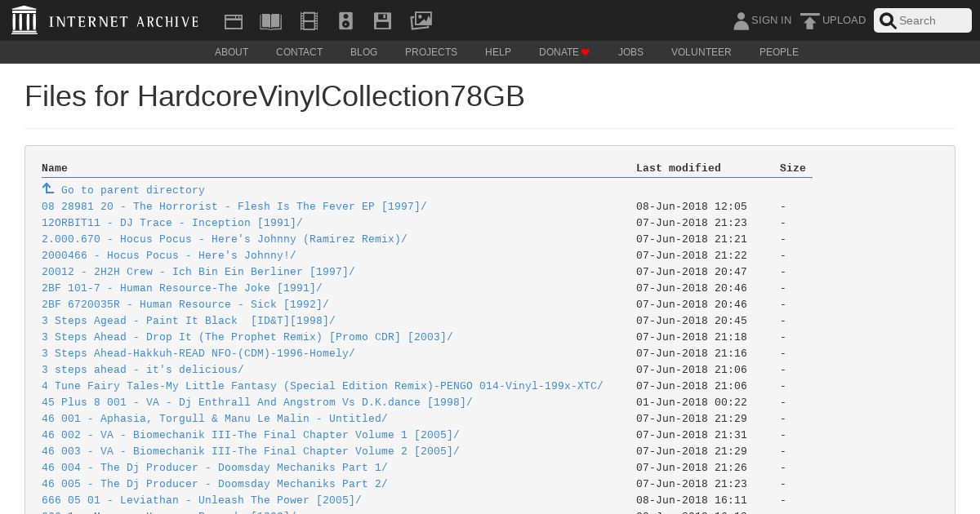Open the BLOG menu item
The image size is (980, 514).
[x=364, y=52]
